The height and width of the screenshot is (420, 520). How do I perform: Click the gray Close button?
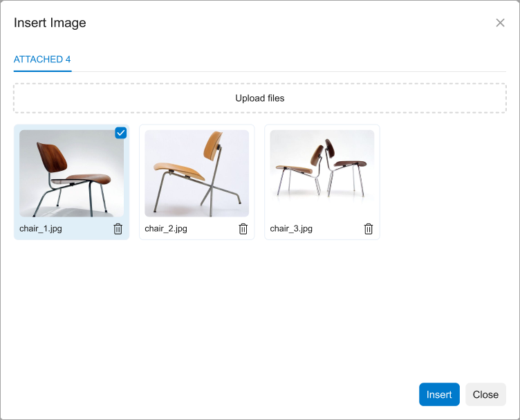click(x=485, y=394)
